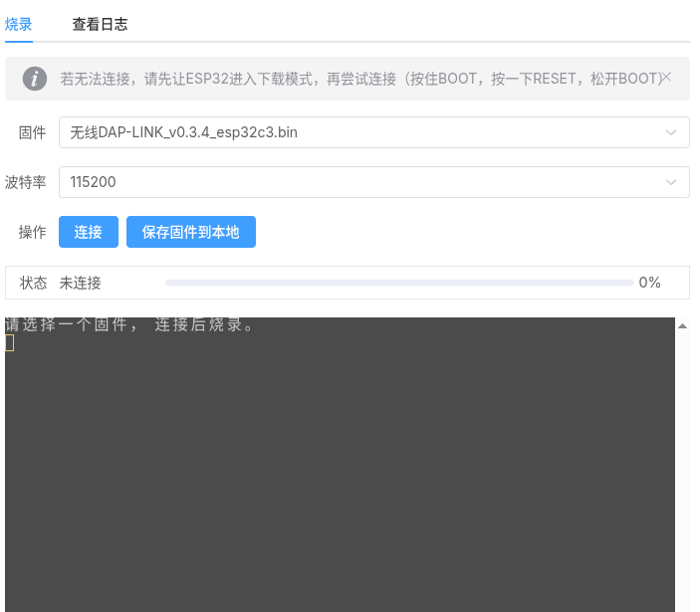This screenshot has height=612, width=700.
Task: Click the info icon in the notice banner
Action: (35, 79)
